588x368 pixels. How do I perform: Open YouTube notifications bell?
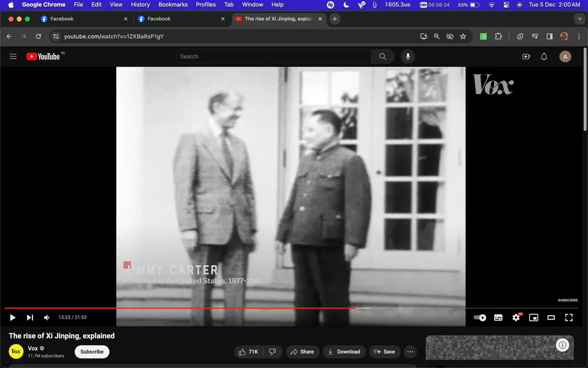[x=544, y=56]
